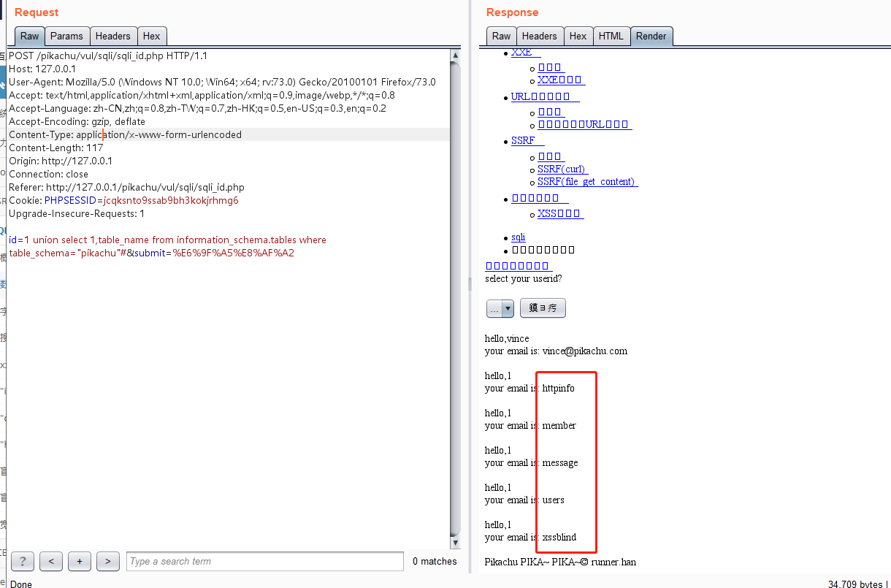Open the SSRF(curl) link

562,169
